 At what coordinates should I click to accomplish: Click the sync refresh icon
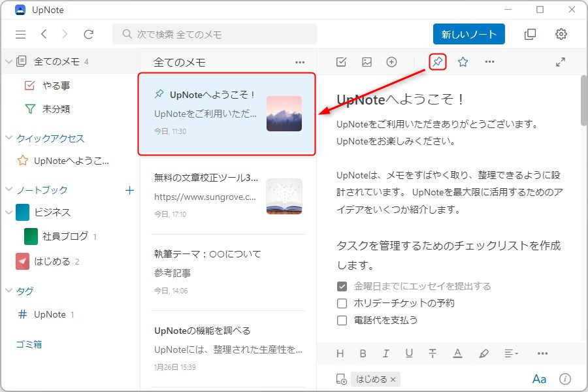pyautogui.click(x=88, y=35)
